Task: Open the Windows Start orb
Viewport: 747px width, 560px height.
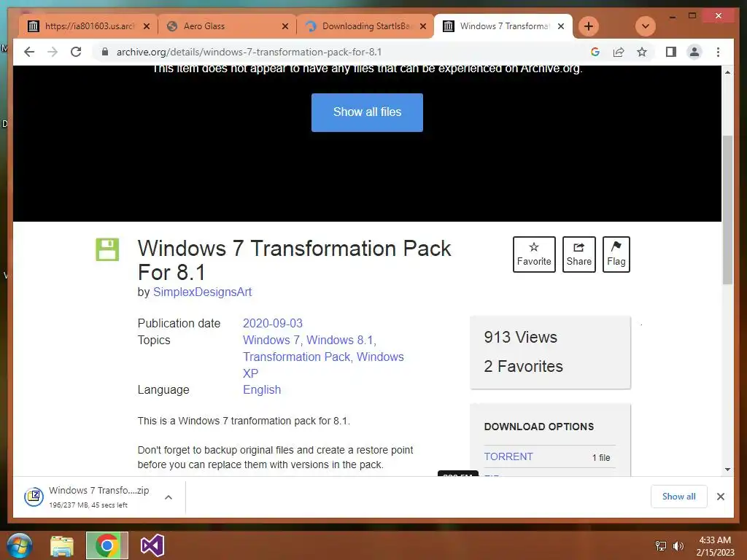Action: tap(20, 545)
